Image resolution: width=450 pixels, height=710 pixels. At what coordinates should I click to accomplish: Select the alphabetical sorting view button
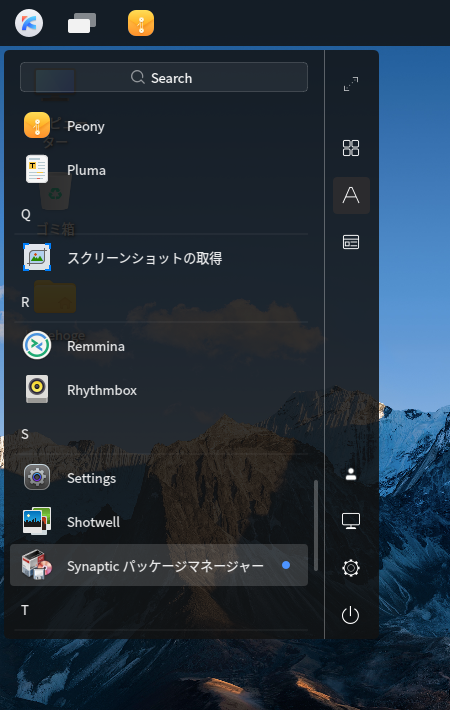[x=351, y=196]
